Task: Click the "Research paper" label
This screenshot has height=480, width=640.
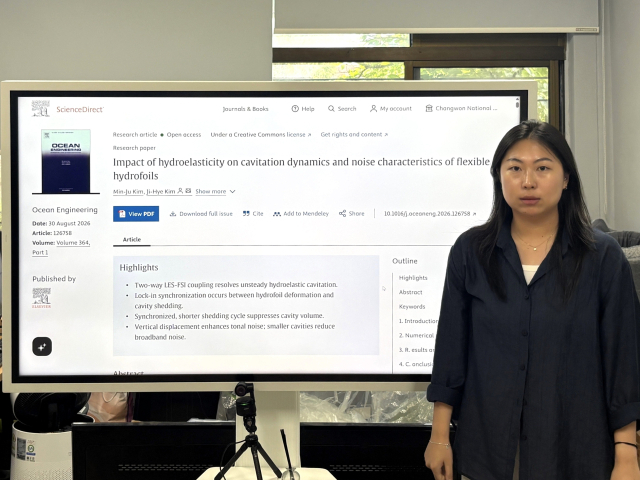Action: point(134,148)
